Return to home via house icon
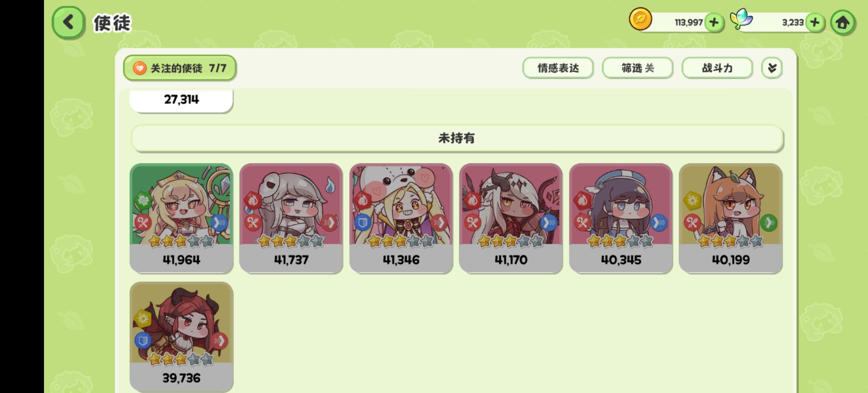Screen dimensions: 868x393 pos(843,23)
